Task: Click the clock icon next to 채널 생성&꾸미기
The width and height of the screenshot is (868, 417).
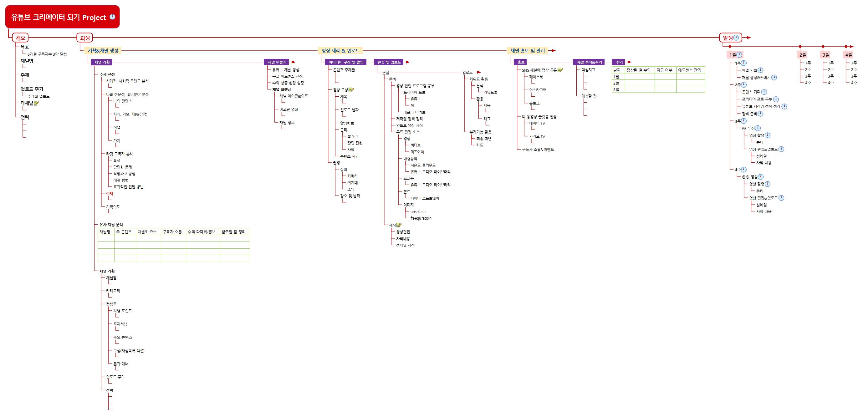Action: pyautogui.click(x=774, y=78)
